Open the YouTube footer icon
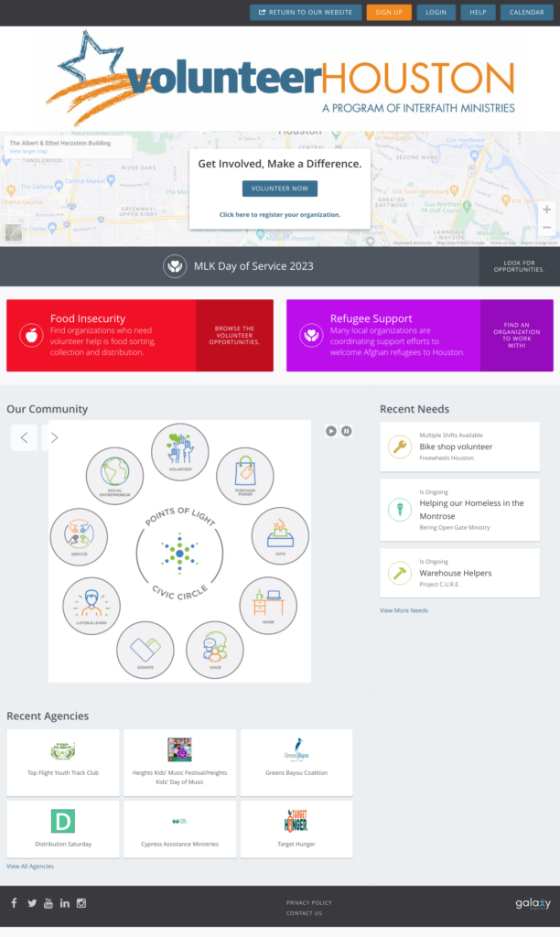This screenshot has width=560, height=937. pyautogui.click(x=48, y=903)
